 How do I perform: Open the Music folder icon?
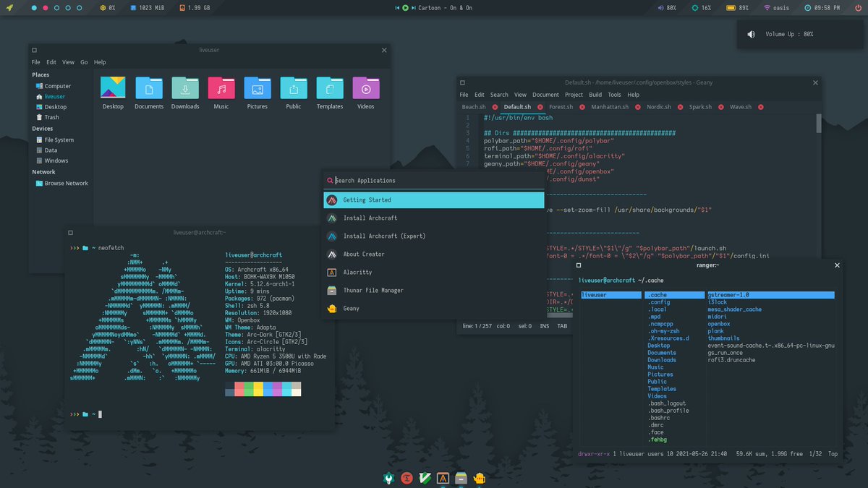pos(221,93)
